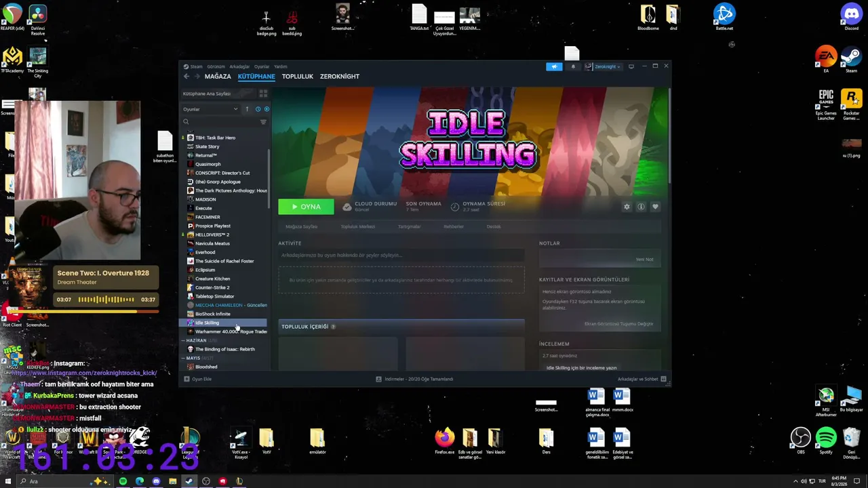Open Mağaza Sayfası link for Idle Skilling
Image resolution: width=868 pixels, height=488 pixels.
[302, 226]
